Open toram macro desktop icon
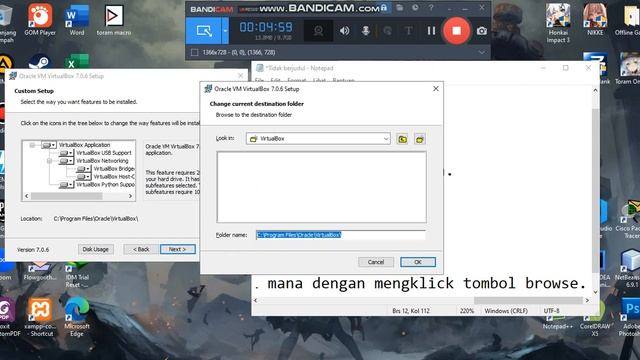Viewport: 640px width, 360px height. [114, 20]
